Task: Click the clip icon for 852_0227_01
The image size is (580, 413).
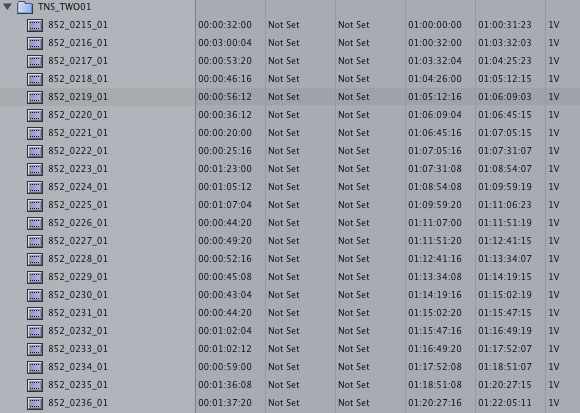Action: (x=35, y=241)
